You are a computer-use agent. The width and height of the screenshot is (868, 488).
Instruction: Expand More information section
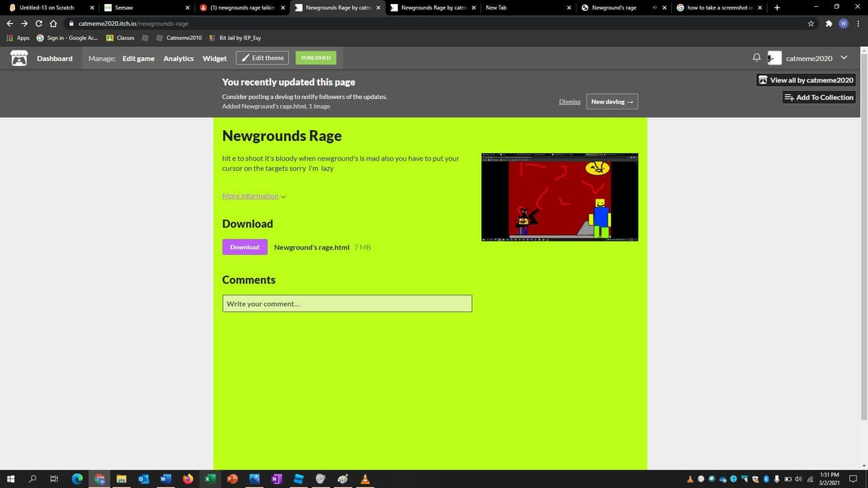tap(254, 196)
